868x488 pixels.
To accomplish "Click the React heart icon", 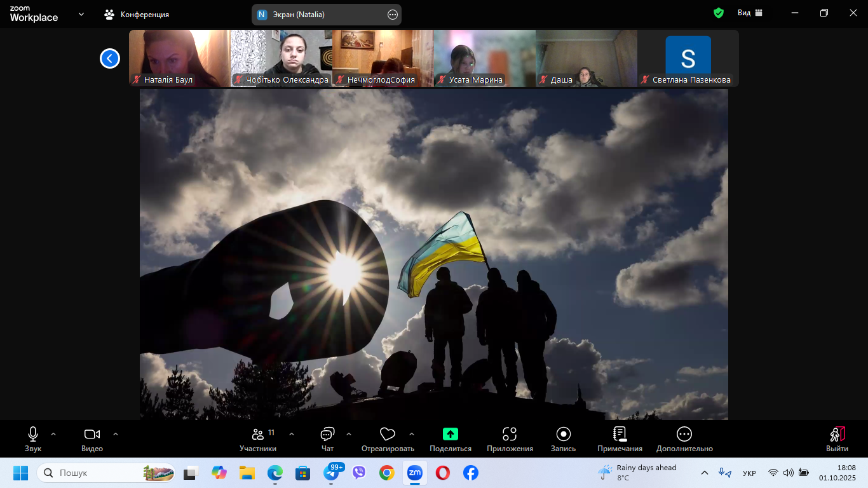I will point(387,435).
